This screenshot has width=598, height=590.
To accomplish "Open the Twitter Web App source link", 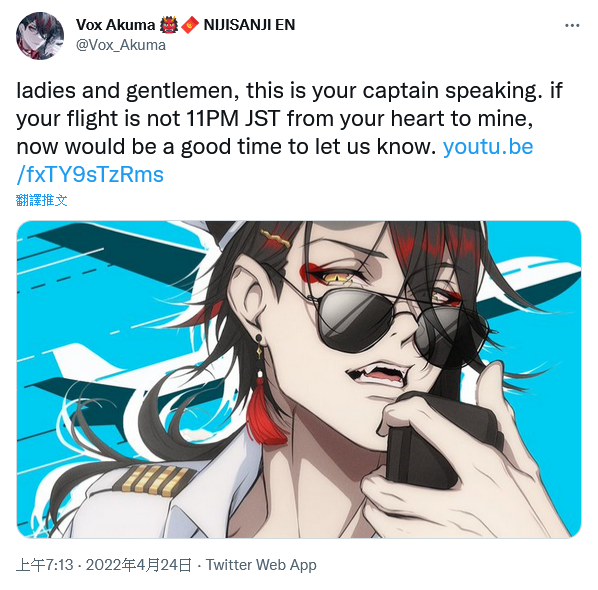I will coord(261,565).
